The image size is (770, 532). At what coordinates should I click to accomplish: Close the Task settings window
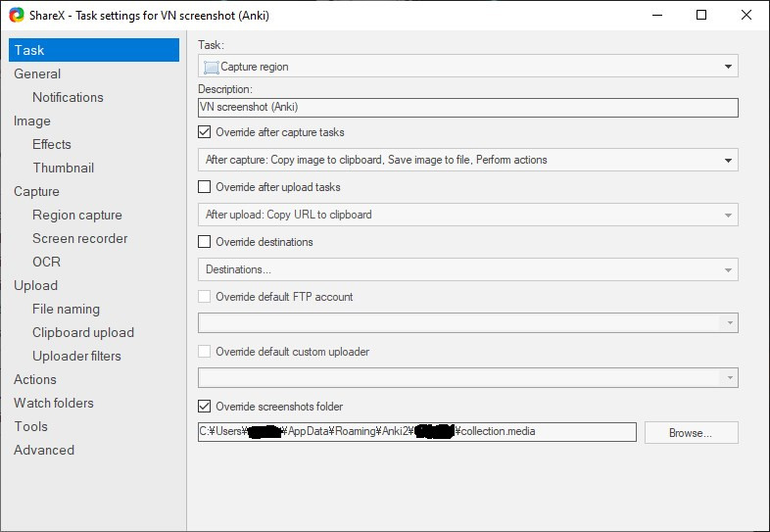[x=746, y=15]
